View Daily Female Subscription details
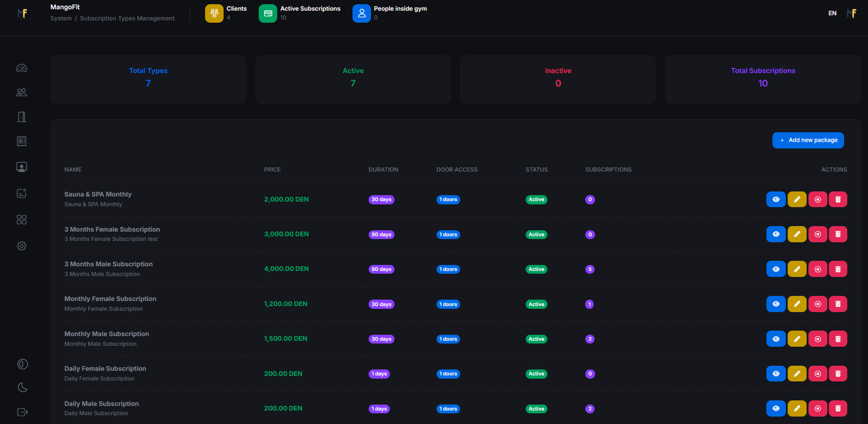The height and width of the screenshot is (424, 868). coord(776,374)
